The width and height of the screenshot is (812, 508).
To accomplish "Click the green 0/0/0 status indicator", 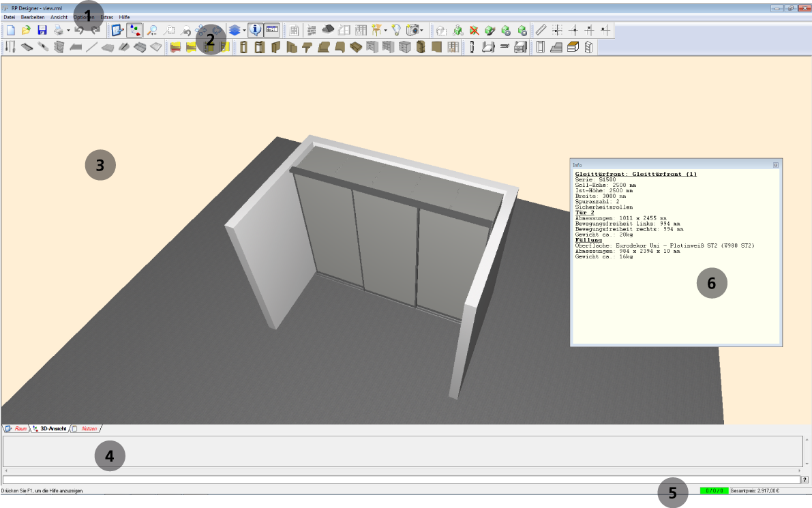I will 714,490.
